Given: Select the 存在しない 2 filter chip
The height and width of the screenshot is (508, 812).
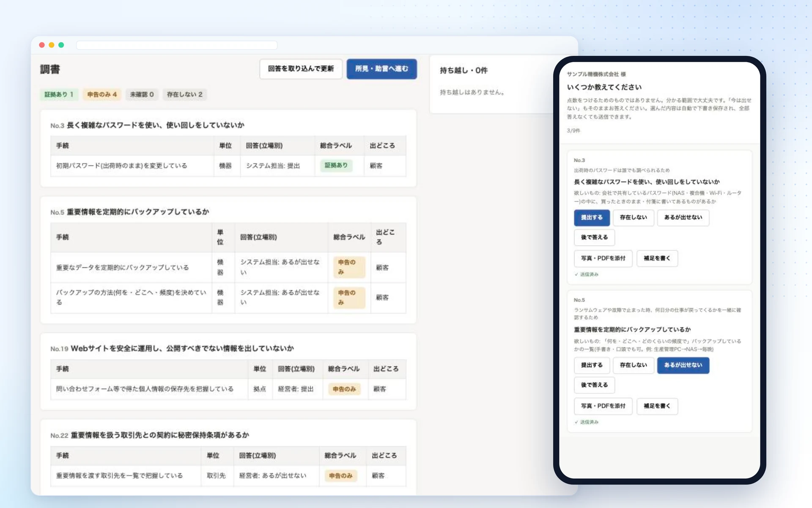Looking at the screenshot, I should coord(184,94).
